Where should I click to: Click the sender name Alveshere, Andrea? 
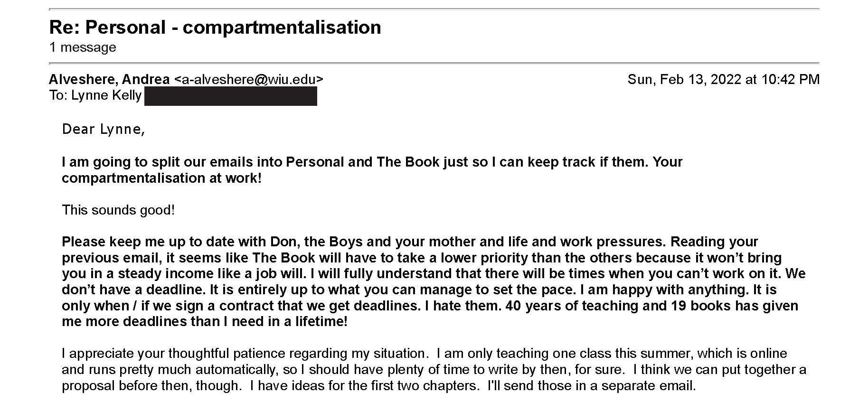pyautogui.click(x=110, y=79)
